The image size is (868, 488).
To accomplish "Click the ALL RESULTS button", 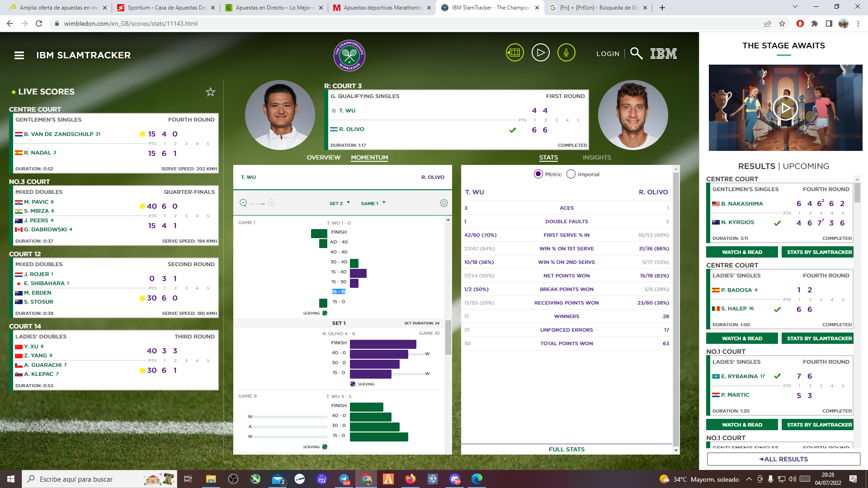I will (x=783, y=459).
